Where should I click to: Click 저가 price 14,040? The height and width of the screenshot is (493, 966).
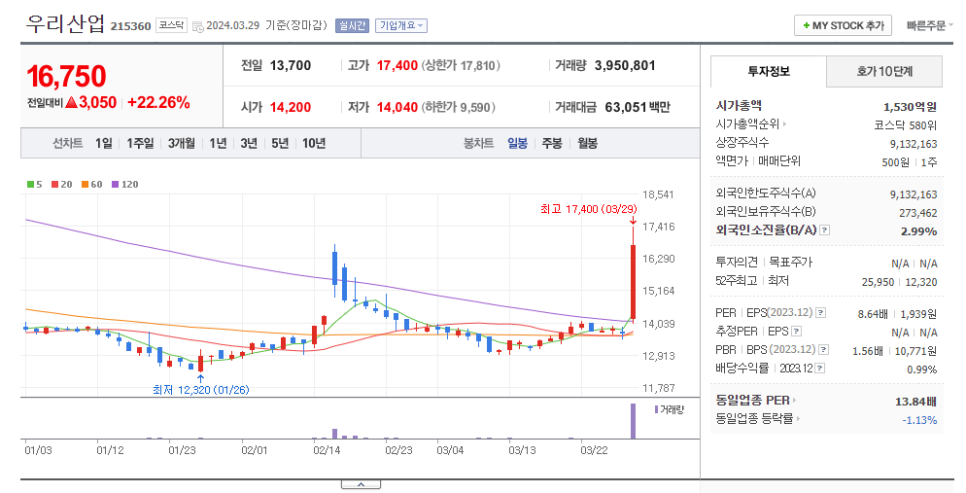(x=397, y=107)
